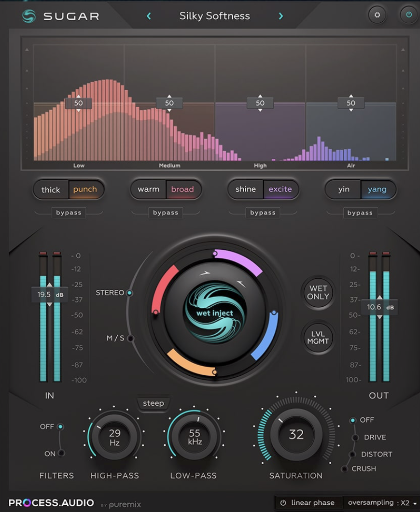
Task: Go to the next preset arrow
Action: pos(280,15)
